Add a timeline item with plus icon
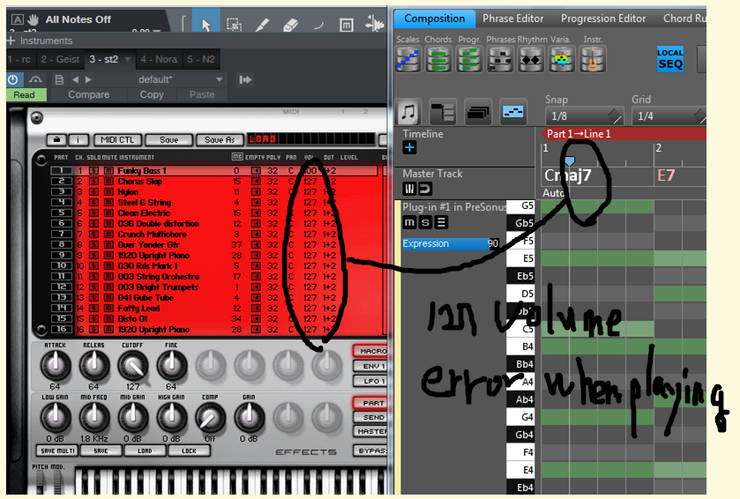 410,148
